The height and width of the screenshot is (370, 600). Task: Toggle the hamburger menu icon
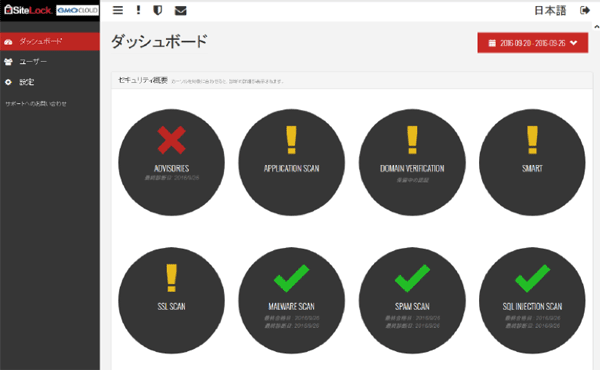[118, 10]
